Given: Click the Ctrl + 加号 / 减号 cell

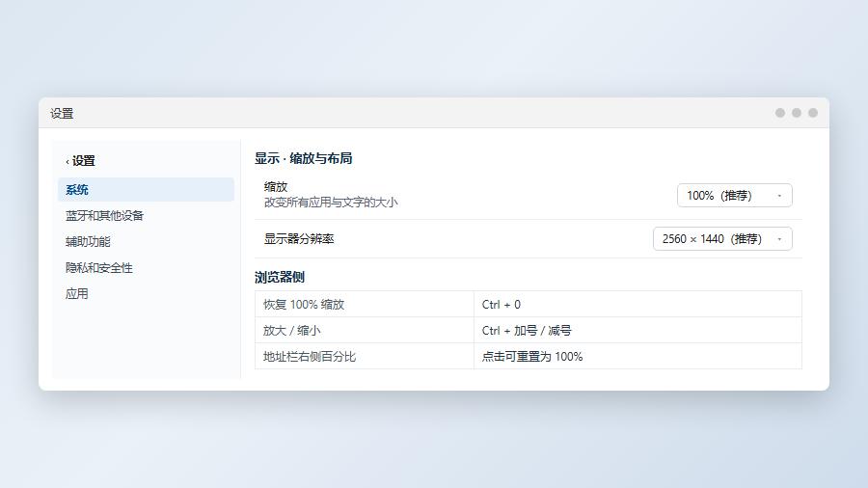Looking at the screenshot, I should click(x=637, y=330).
